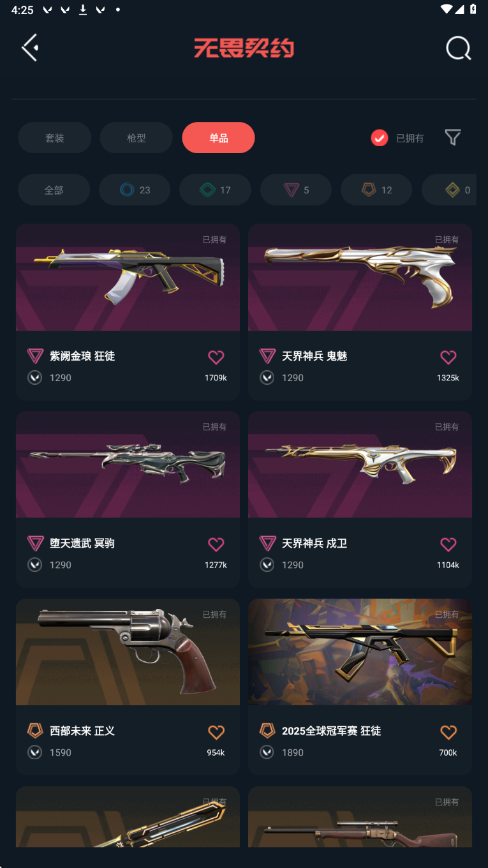Favorite 2025全球冠军赛 狂徒 heart icon
488x868 pixels.
pyautogui.click(x=448, y=732)
